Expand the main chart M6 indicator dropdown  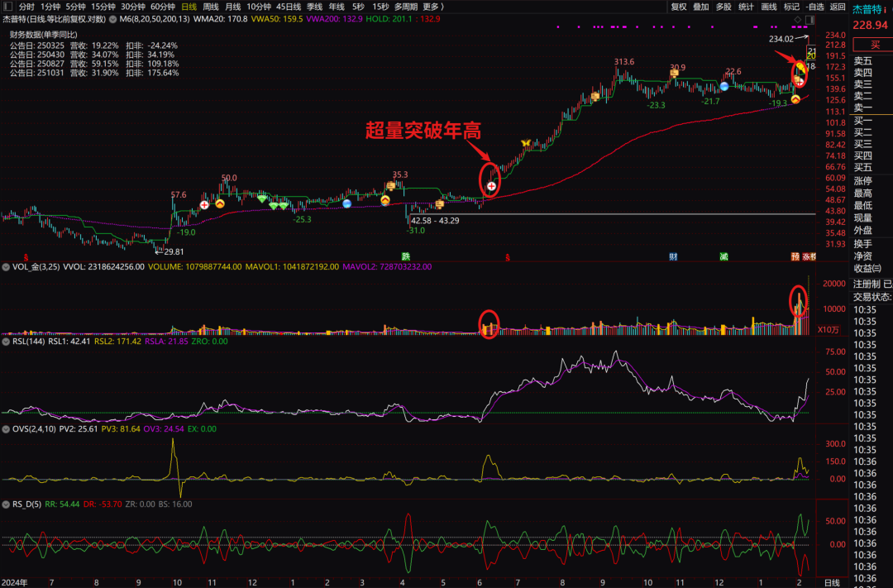tap(112, 19)
